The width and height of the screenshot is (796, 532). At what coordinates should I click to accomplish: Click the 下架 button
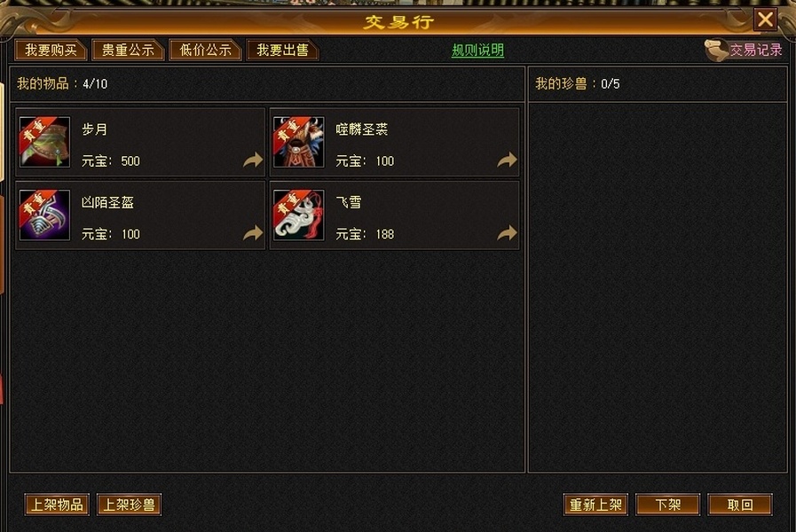tap(668, 505)
